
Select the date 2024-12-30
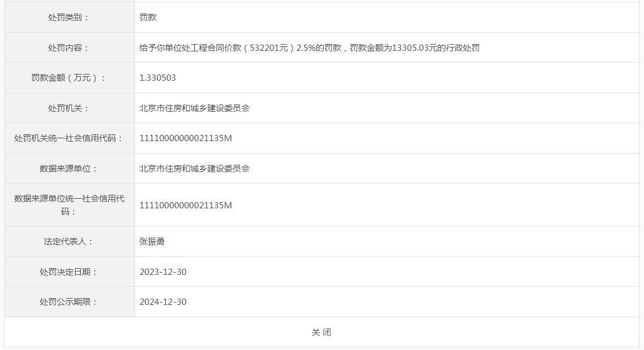pos(163,301)
